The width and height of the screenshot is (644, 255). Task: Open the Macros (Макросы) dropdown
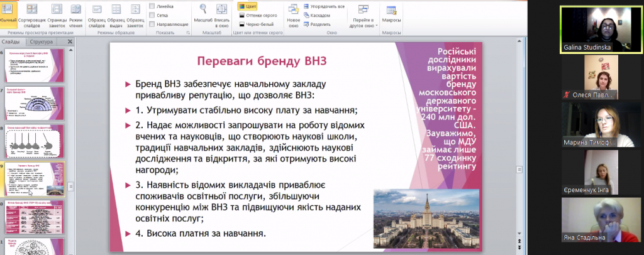click(x=391, y=13)
